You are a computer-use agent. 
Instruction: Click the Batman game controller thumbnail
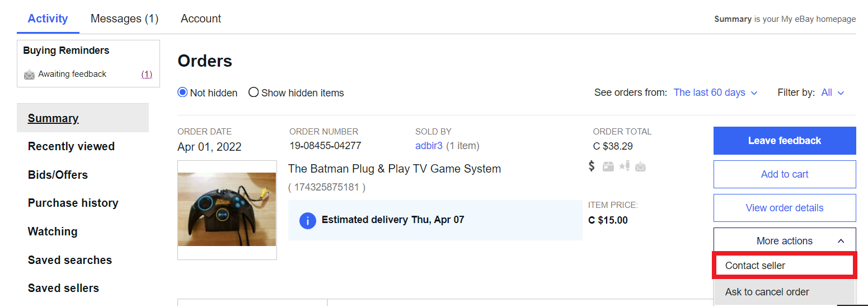[x=227, y=210]
